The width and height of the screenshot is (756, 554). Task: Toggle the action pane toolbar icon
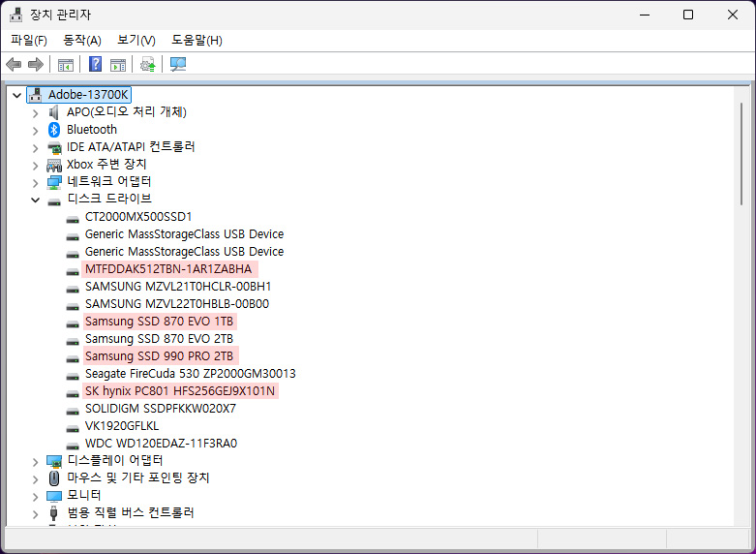(x=118, y=65)
